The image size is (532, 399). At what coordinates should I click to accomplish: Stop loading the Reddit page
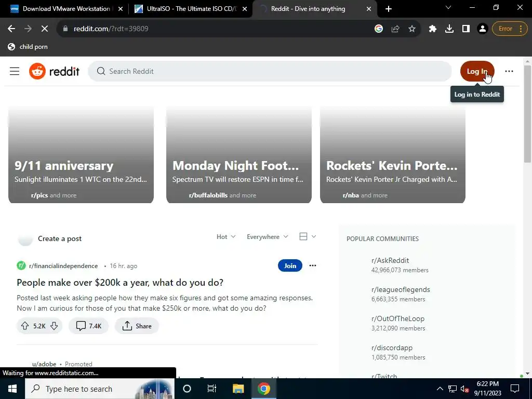pyautogui.click(x=45, y=29)
